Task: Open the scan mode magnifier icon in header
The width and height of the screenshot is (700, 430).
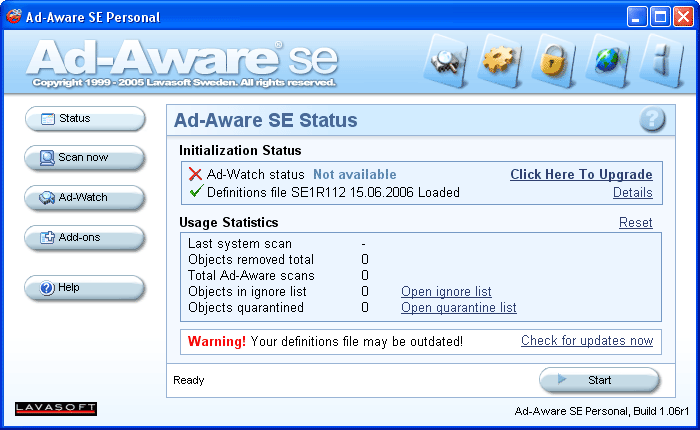Action: pos(446,61)
